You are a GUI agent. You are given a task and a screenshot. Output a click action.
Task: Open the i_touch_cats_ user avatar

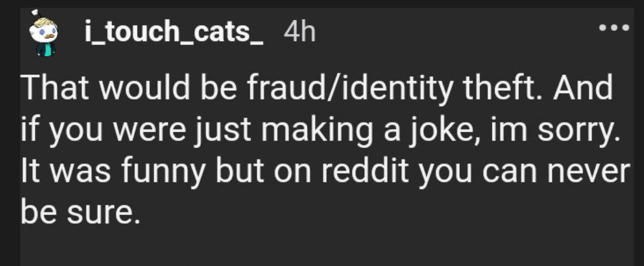click(44, 35)
